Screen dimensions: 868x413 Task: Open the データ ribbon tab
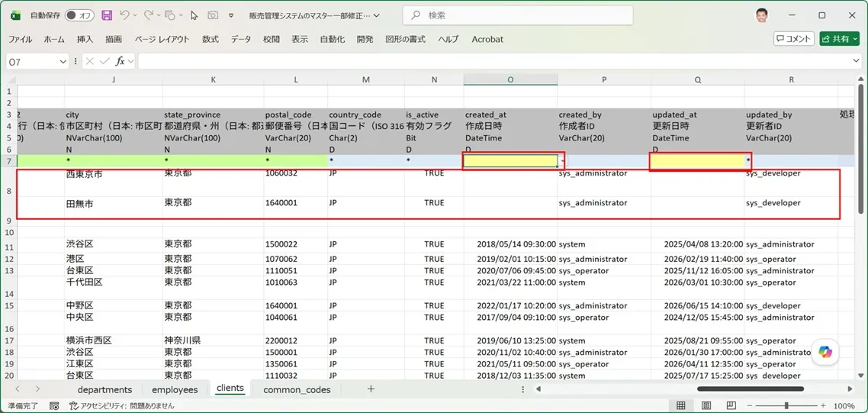(241, 39)
